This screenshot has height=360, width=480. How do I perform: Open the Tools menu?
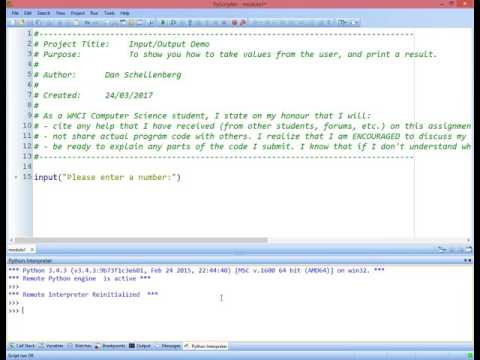109,13
